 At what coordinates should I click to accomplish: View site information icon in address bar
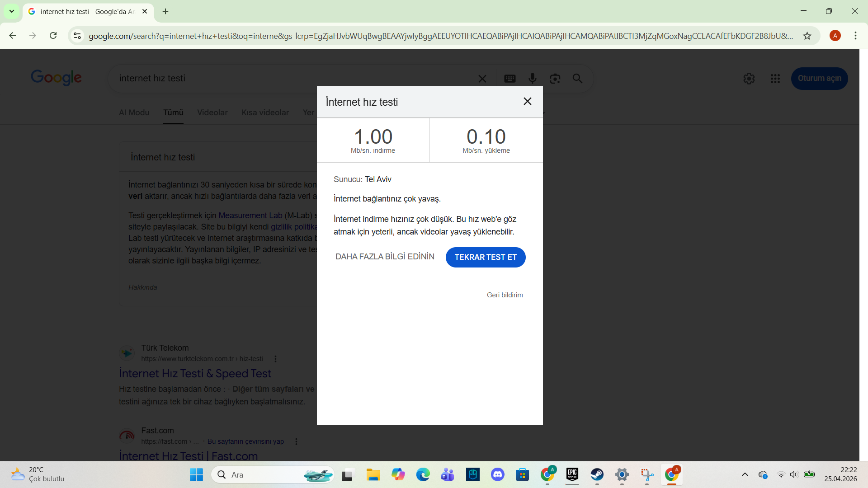[77, 36]
